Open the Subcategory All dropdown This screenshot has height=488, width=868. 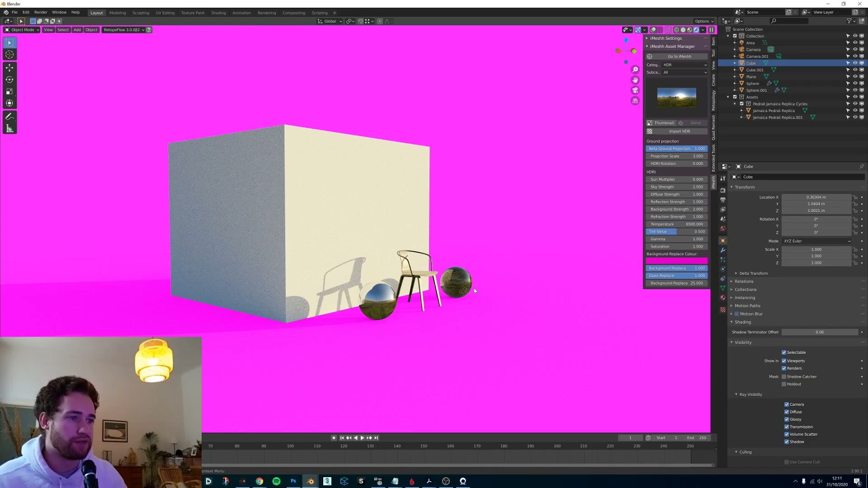click(x=685, y=72)
